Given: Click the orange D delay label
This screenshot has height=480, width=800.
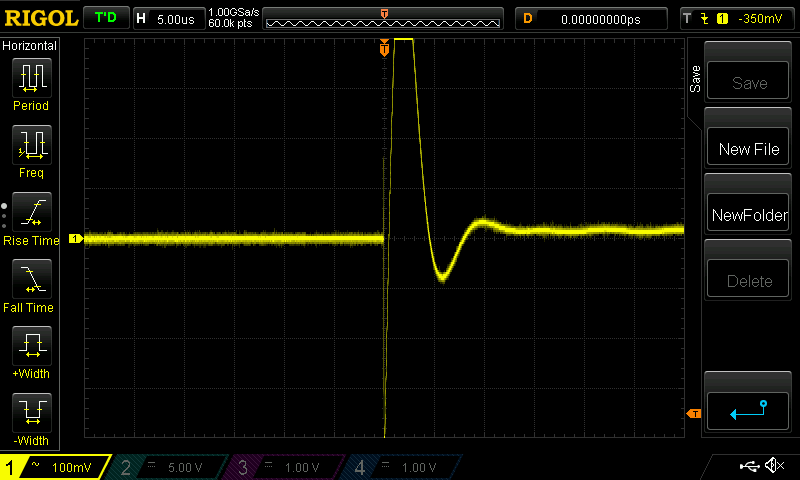Looking at the screenshot, I should coord(528,19).
